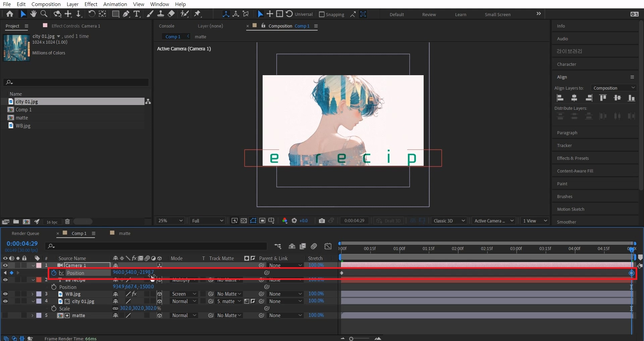The image size is (644, 341).
Task: Click Delete trash icon in Project panel
Action: pos(67,222)
